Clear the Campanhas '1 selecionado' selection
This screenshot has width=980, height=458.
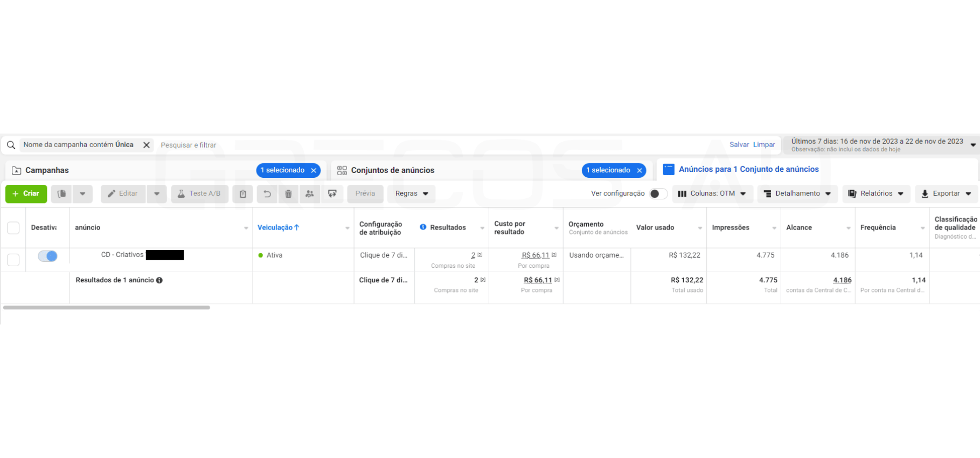click(x=314, y=170)
